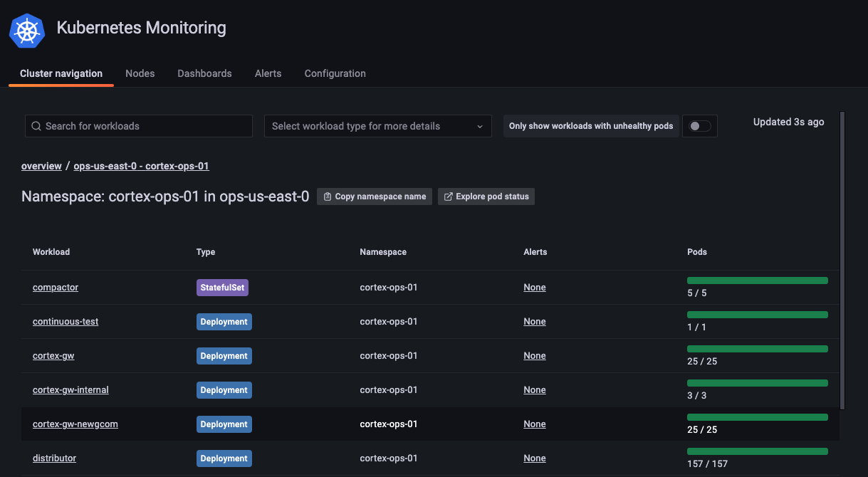
Task: Toggle only show workloads with unhealthy pods
Action: coord(700,126)
